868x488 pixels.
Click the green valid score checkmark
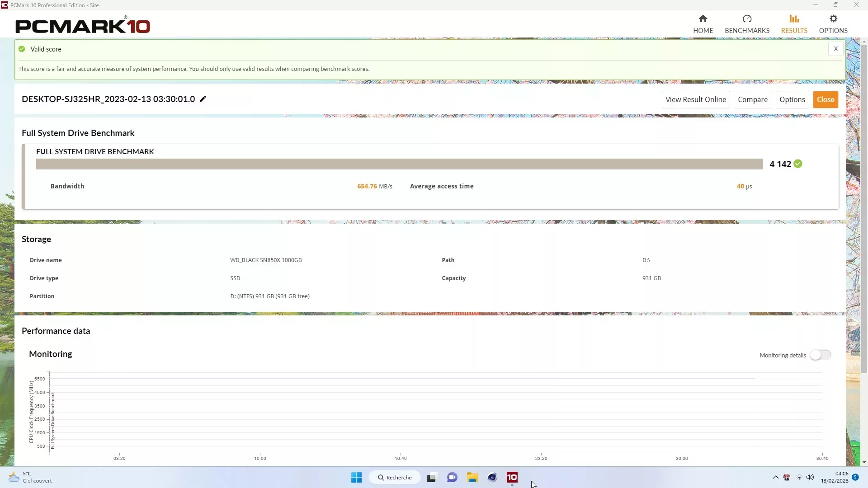tap(797, 164)
